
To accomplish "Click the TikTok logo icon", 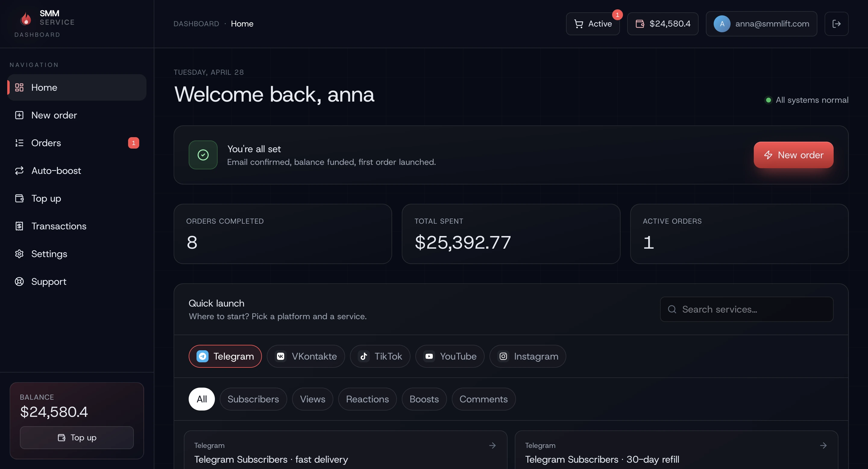I will (363, 356).
